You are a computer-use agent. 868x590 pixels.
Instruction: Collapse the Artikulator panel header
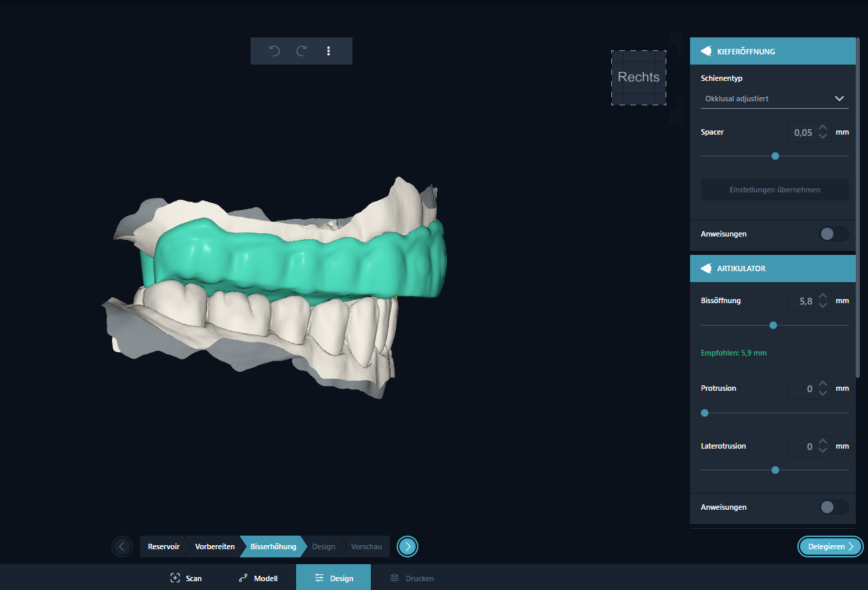pos(772,268)
